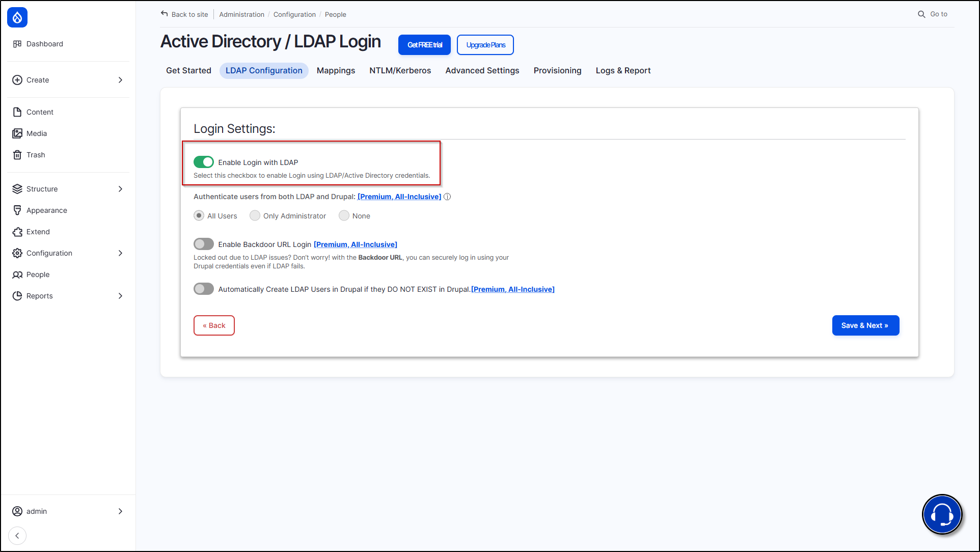
Task: Click the Save & Next button
Action: (865, 325)
